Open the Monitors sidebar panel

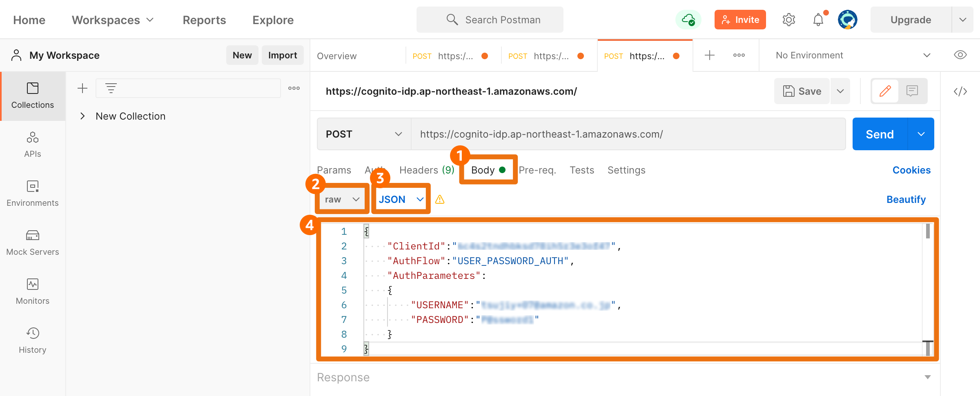coord(33,292)
